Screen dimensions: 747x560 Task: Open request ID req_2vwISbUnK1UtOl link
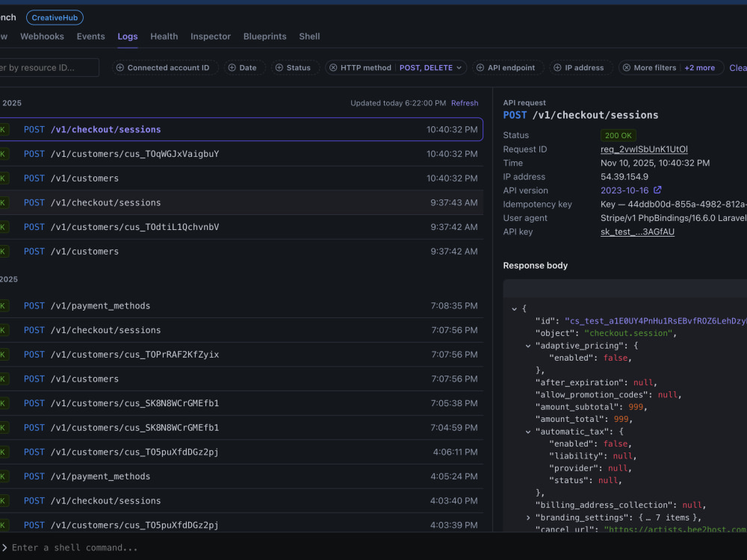(x=644, y=149)
